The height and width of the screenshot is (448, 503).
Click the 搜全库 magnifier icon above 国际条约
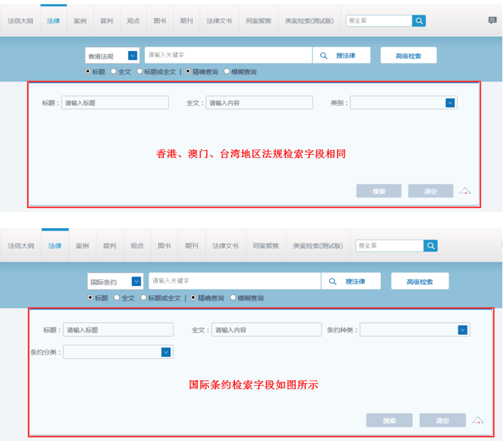pos(431,246)
